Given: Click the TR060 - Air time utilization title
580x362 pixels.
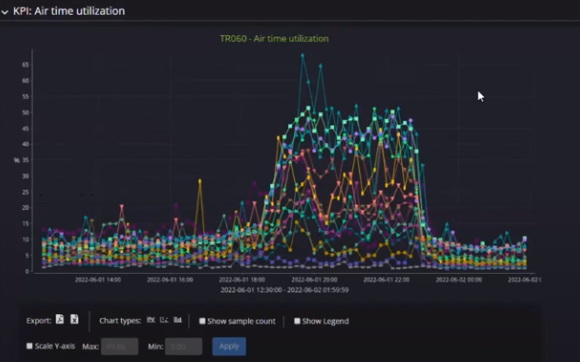Looking at the screenshot, I should [274, 38].
